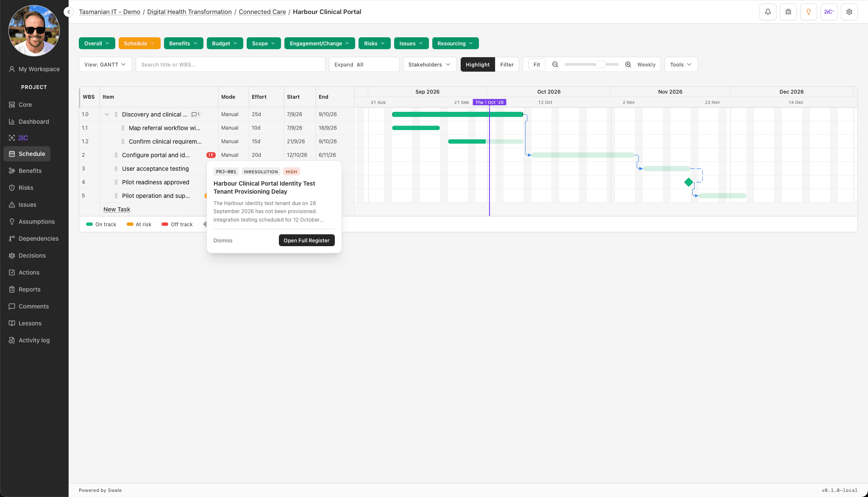The image size is (868, 497).
Task: Collapse the Discovery and clinical row
Action: point(107,114)
